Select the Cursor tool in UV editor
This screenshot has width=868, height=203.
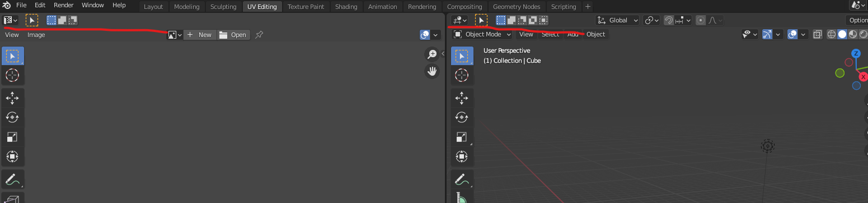point(12,75)
